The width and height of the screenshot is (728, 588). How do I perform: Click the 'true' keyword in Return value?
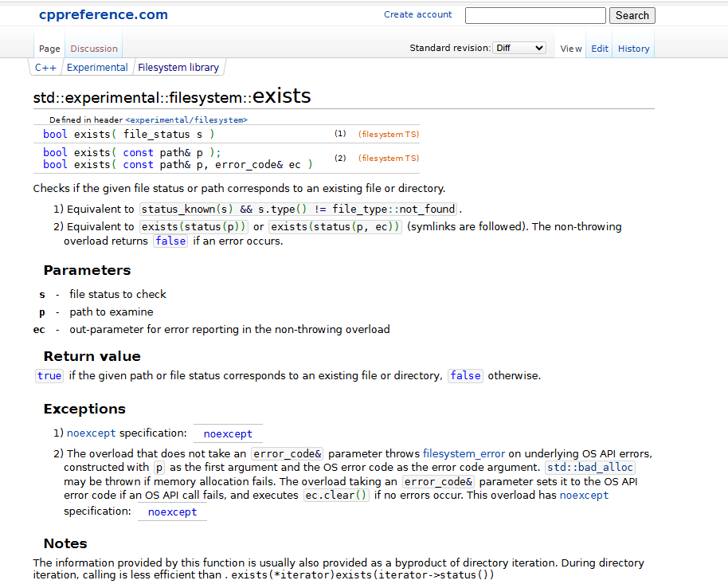(49, 375)
